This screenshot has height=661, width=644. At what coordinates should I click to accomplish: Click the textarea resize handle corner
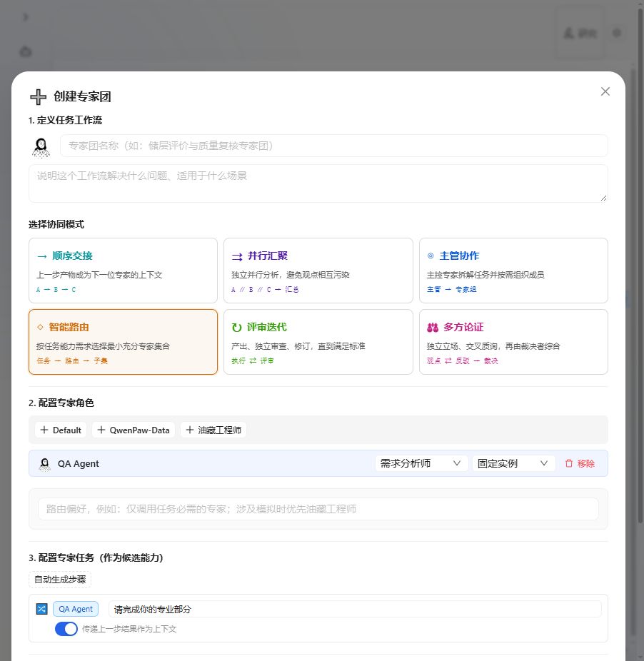click(x=603, y=198)
